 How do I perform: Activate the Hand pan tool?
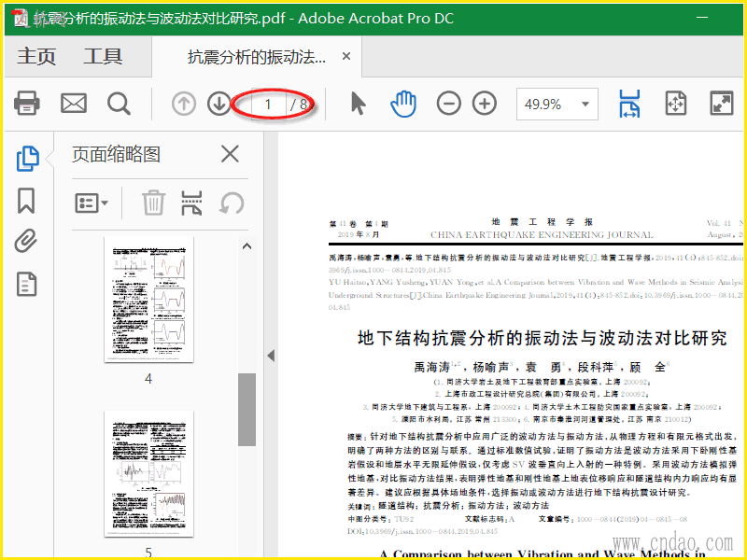403,104
